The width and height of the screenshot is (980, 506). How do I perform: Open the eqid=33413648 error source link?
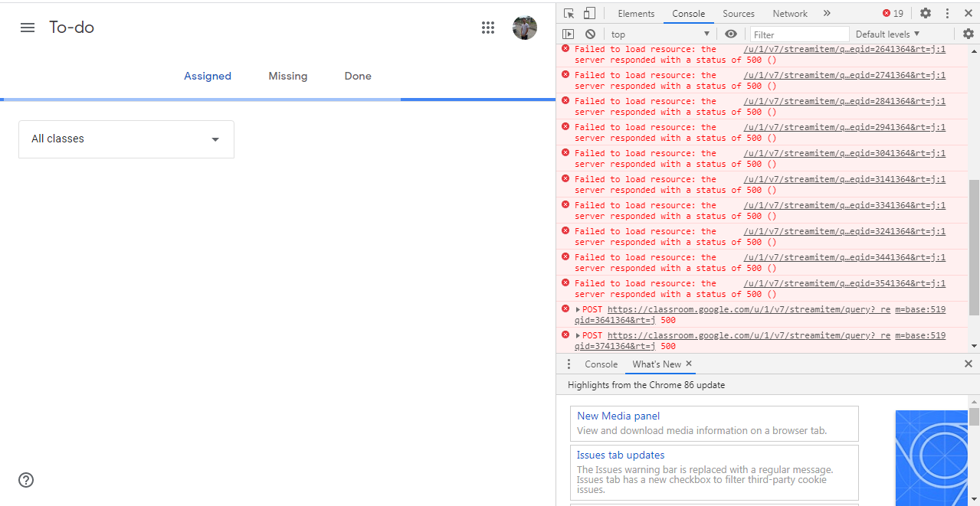844,205
